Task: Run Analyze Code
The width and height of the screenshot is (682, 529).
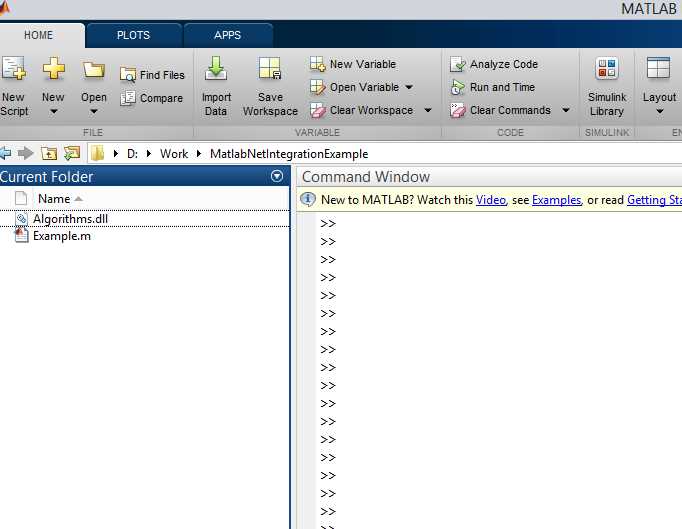Action: click(x=494, y=64)
